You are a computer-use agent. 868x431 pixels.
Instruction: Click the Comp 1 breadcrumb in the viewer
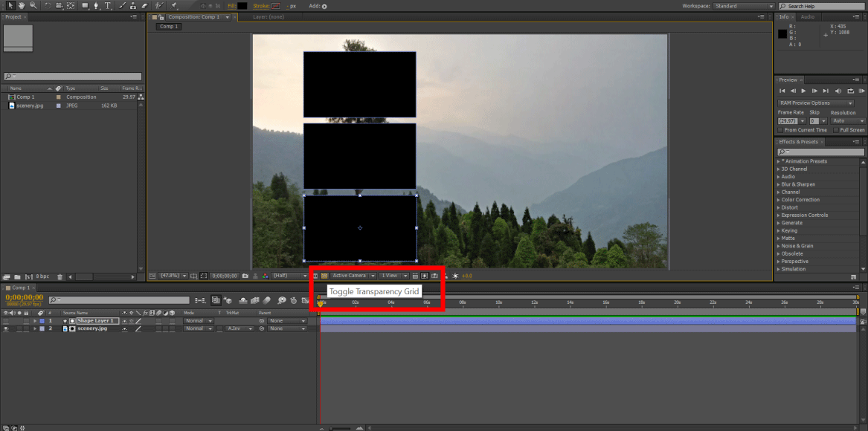(169, 27)
